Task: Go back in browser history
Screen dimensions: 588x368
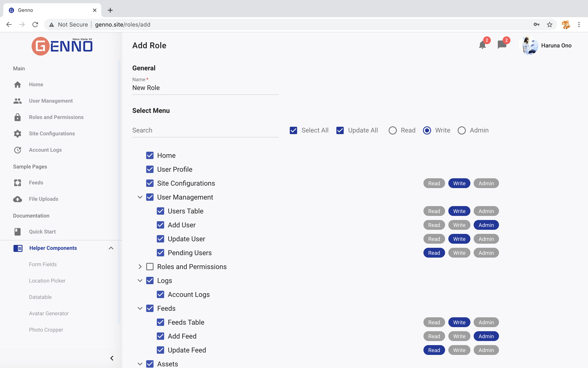Action: click(x=9, y=25)
